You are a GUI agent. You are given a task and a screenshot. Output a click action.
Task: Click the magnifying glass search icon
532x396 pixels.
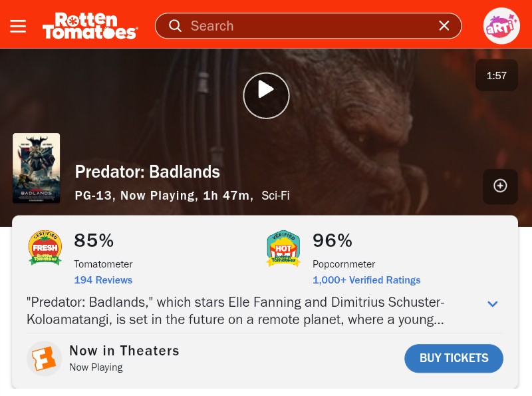(175, 26)
